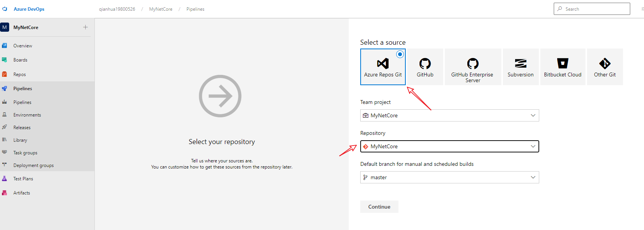Choose GitHub Enterprise Server source
The height and width of the screenshot is (230, 644).
tap(473, 64)
